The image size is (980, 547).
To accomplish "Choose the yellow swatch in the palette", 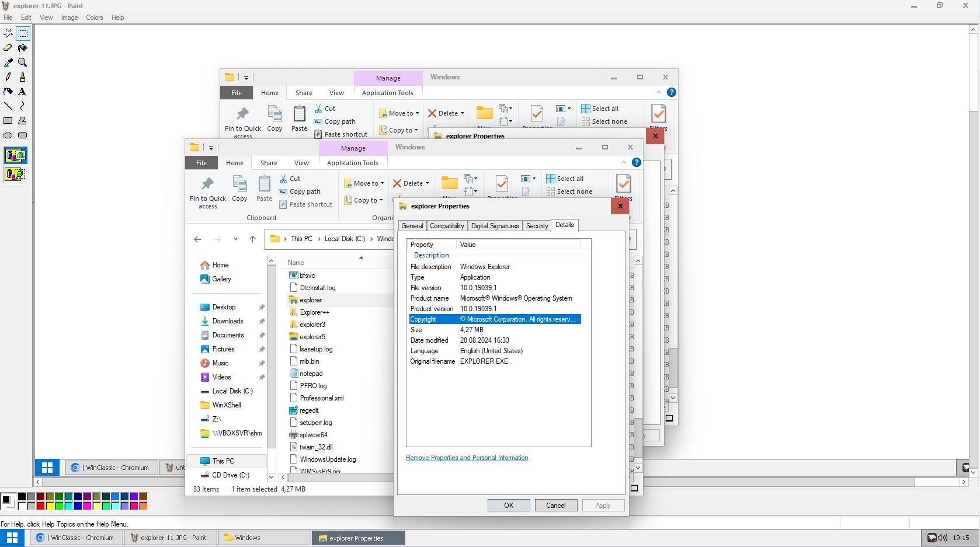I will [x=50, y=506].
